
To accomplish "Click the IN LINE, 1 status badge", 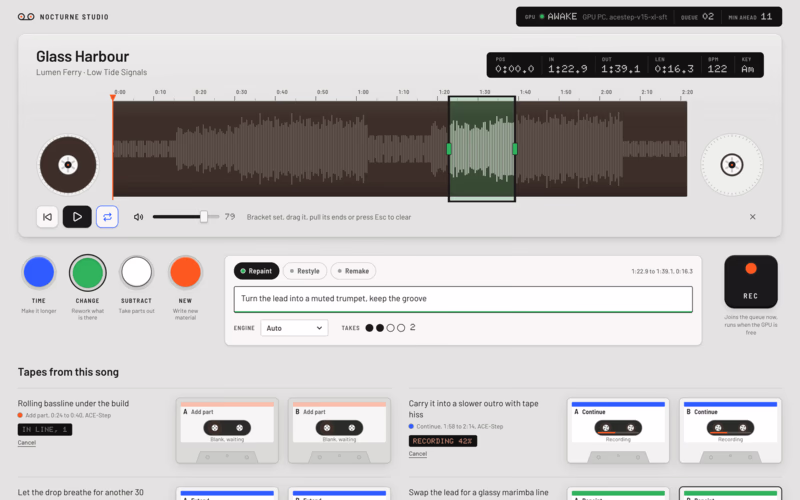I will [45, 430].
